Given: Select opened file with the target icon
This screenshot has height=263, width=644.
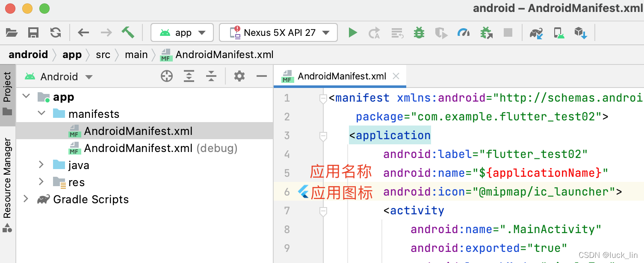Looking at the screenshot, I should (x=167, y=76).
